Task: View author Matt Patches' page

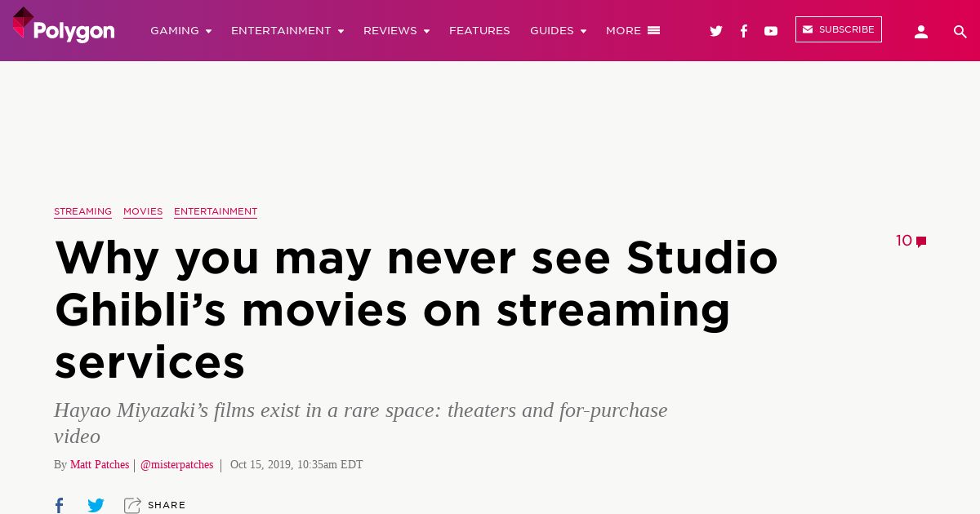Action: pos(100,464)
